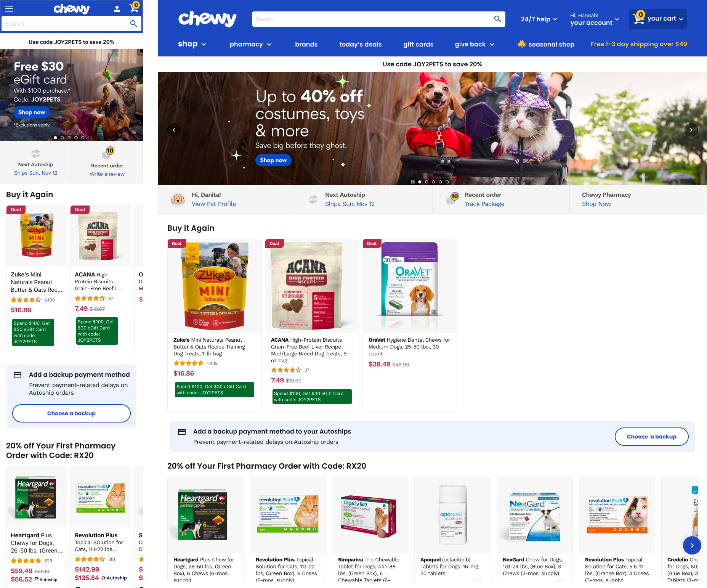
Task: Expand the 24/7 help dropdown
Action: point(539,19)
